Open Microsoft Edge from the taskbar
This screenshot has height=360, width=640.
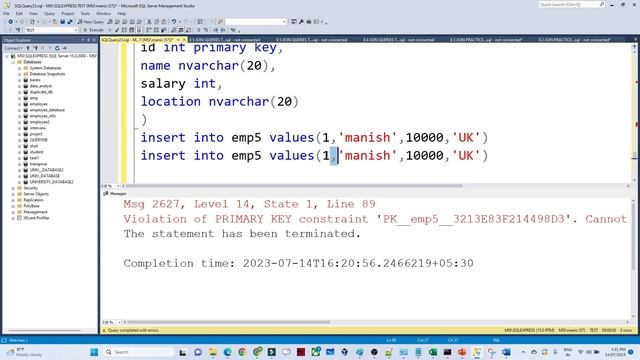tap(227, 352)
